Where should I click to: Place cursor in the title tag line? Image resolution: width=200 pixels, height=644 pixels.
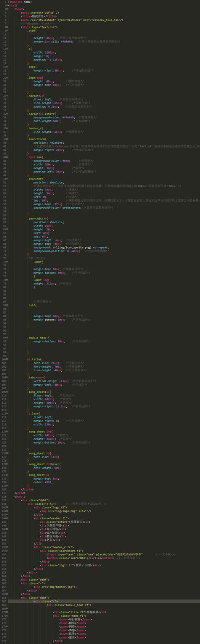39,16
